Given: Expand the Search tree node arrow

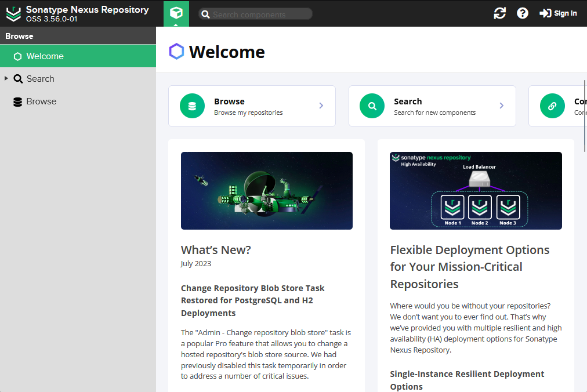Looking at the screenshot, I should click(x=6, y=78).
